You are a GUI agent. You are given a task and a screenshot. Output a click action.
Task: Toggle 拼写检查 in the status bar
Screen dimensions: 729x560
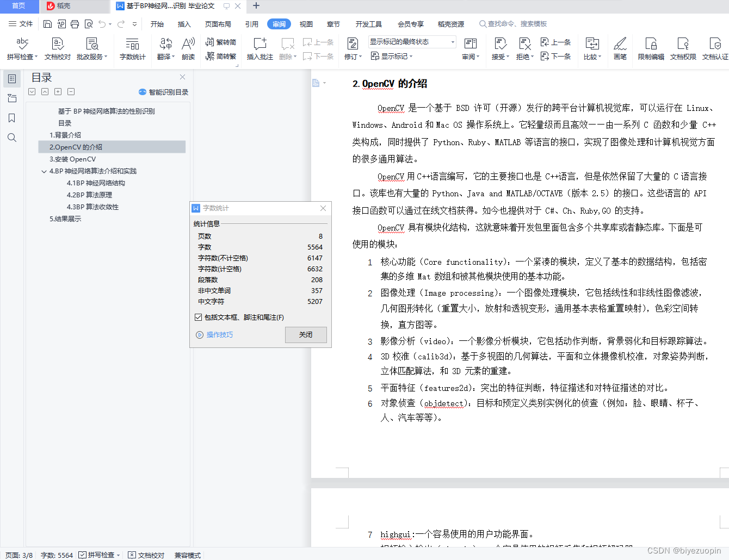[x=99, y=555]
